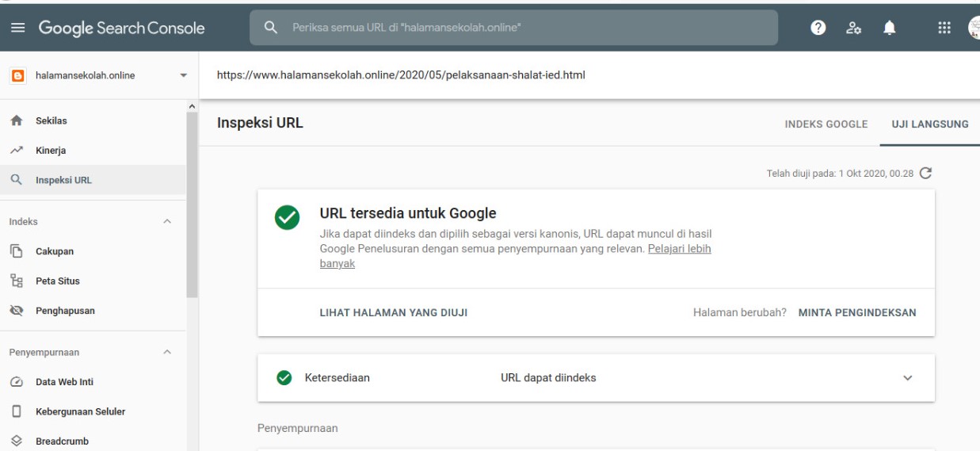Click the Peta Situs sitemap icon
This screenshot has width=980, height=451.
(x=15, y=281)
